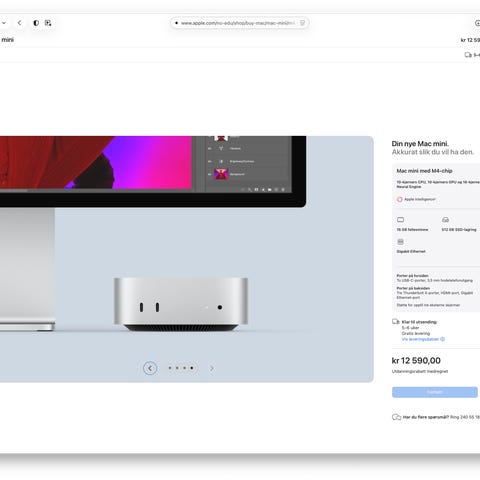The height and width of the screenshot is (480, 480).
Task: Go back with the browser back arrow
Action: [19, 23]
